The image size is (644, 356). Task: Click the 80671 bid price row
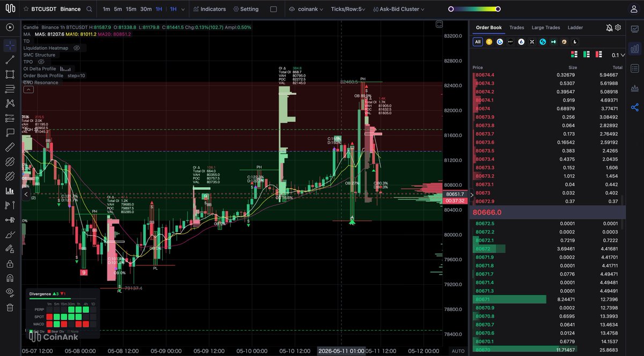tap(547, 299)
